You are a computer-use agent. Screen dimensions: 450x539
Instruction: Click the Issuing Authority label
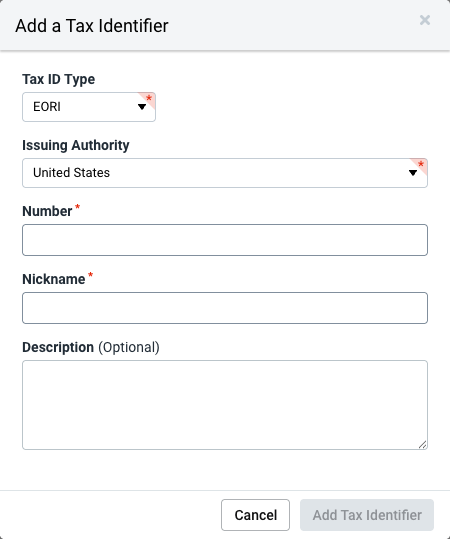[x=76, y=145]
